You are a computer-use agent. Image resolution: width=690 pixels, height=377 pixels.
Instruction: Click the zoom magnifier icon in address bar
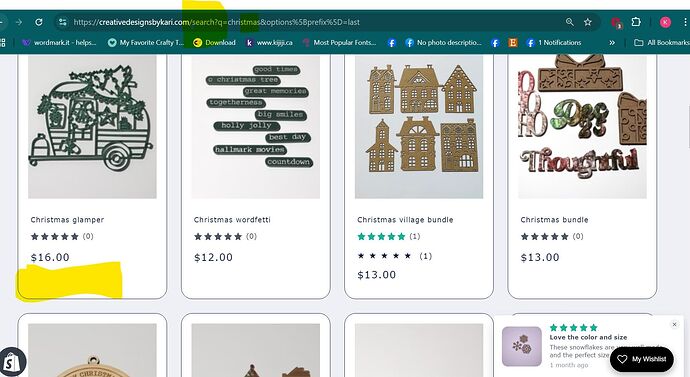pos(569,22)
